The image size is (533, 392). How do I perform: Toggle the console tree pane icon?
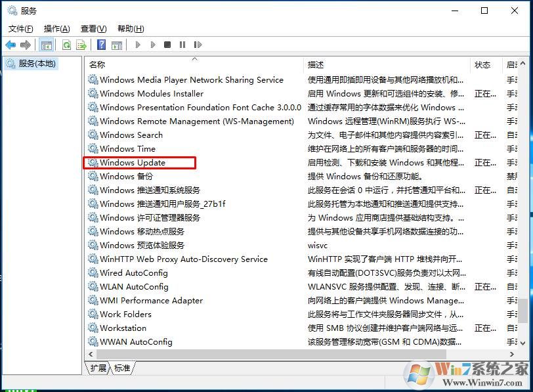point(46,45)
